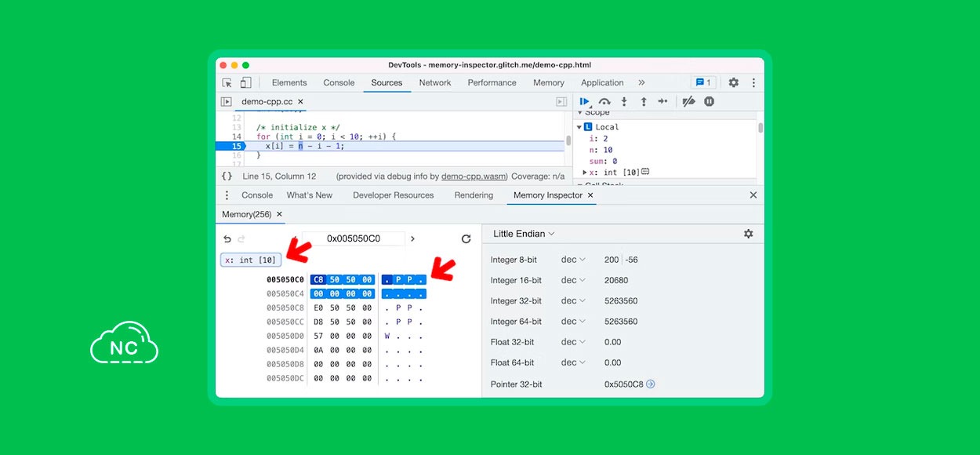Show the file navigator sidebar
The height and width of the screenshot is (455, 980).
tap(227, 101)
